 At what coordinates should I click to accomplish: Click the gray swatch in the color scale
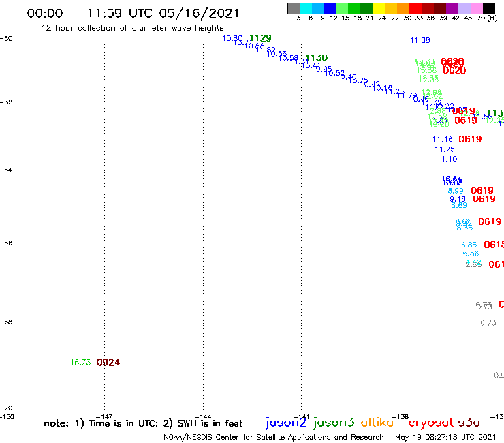tap(294, 8)
